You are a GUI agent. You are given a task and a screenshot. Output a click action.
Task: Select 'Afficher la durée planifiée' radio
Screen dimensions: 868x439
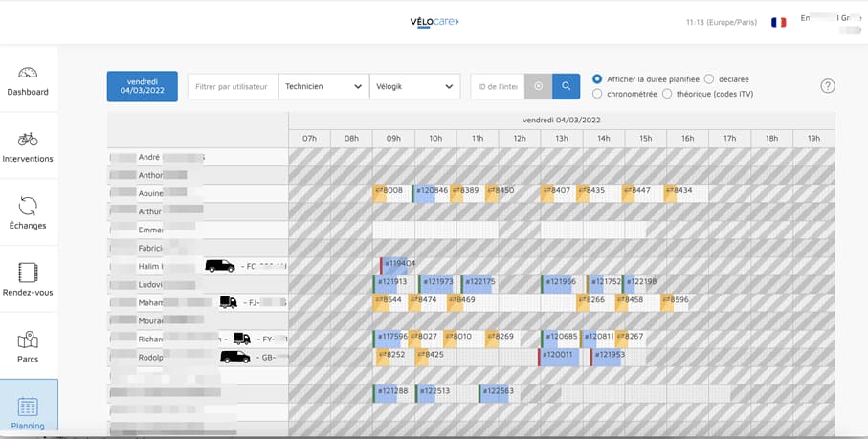(597, 79)
